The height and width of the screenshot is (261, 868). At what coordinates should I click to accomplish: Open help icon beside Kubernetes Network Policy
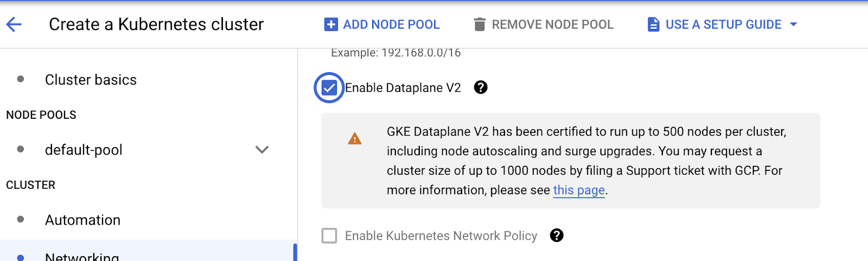tap(557, 235)
